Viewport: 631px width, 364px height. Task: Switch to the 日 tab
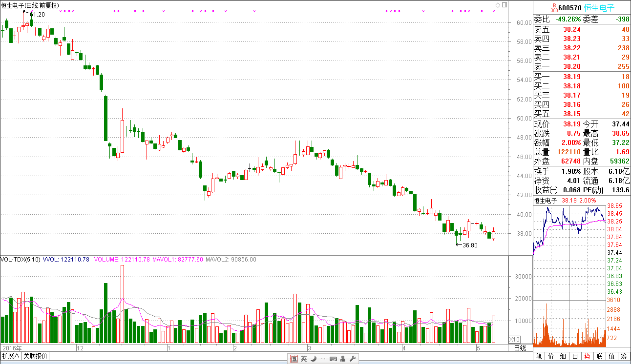tap(575, 356)
